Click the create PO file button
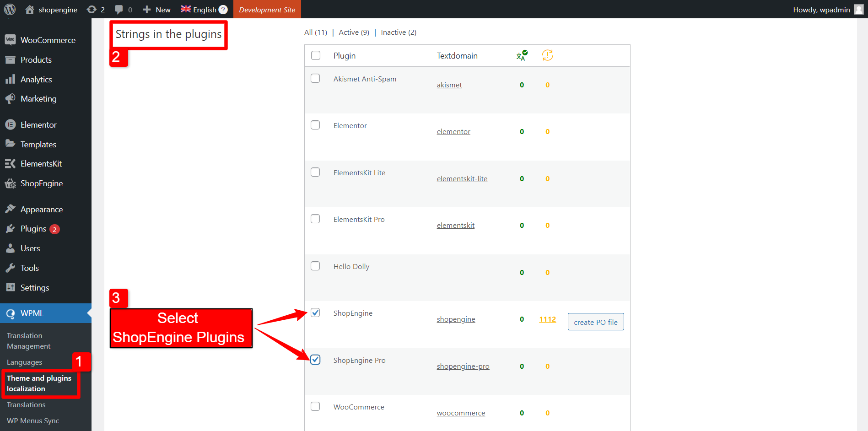Image resolution: width=868 pixels, height=431 pixels. [x=596, y=322]
